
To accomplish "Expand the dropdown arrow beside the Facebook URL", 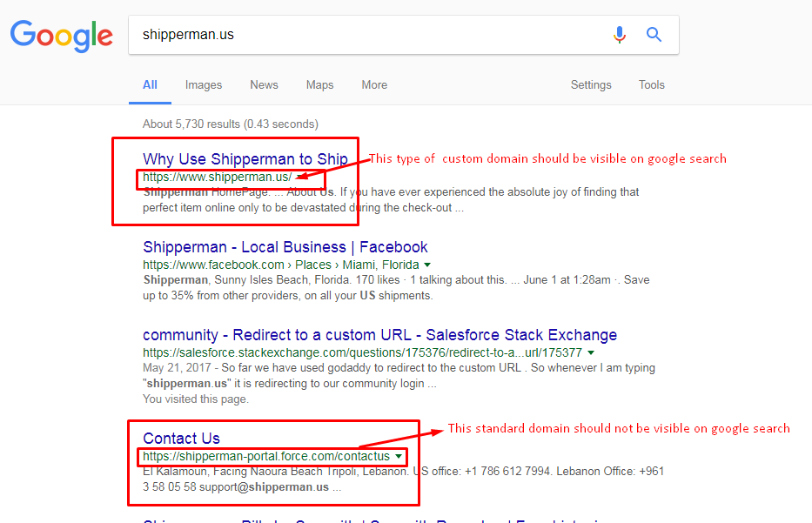I will pos(427,265).
